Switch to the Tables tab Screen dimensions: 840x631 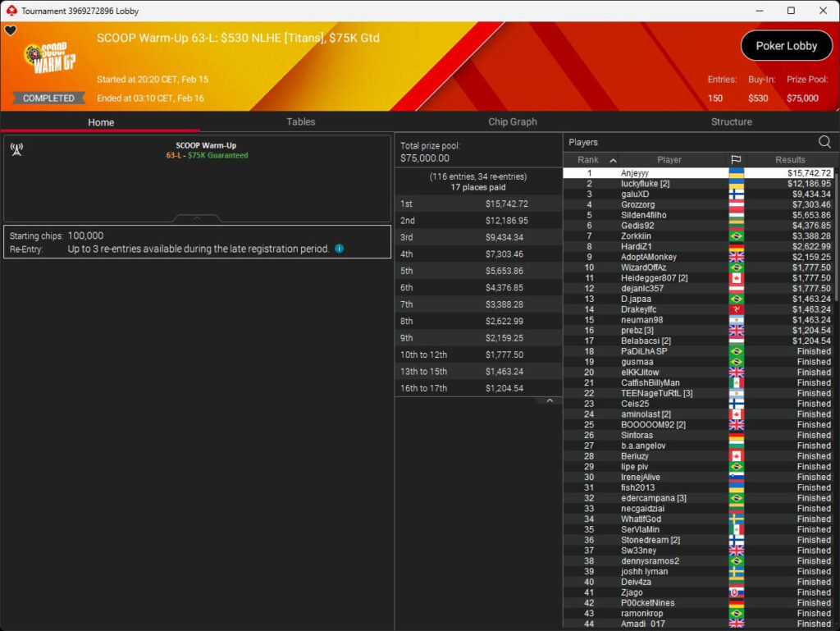coord(300,121)
